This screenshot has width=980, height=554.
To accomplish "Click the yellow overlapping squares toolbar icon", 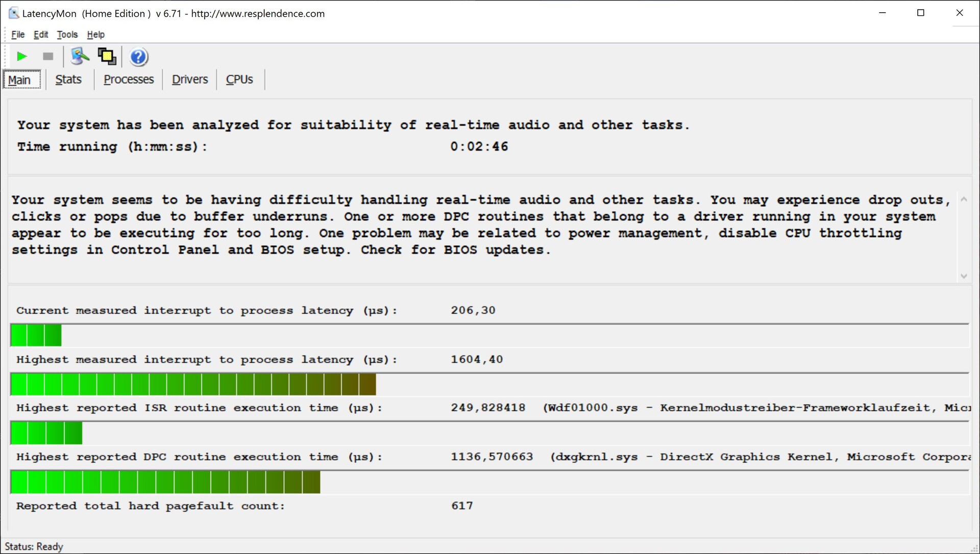I will (107, 57).
